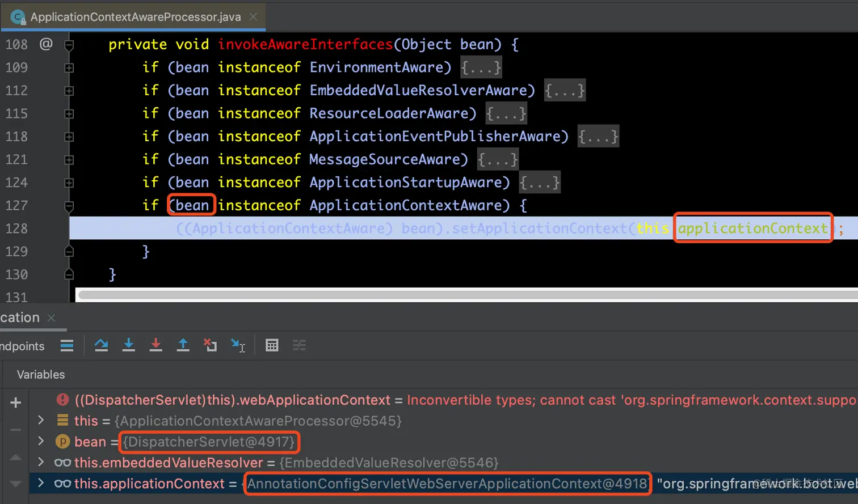This screenshot has width=858, height=504.
Task: Open the Evaluate Expression calculator icon
Action: point(272,345)
